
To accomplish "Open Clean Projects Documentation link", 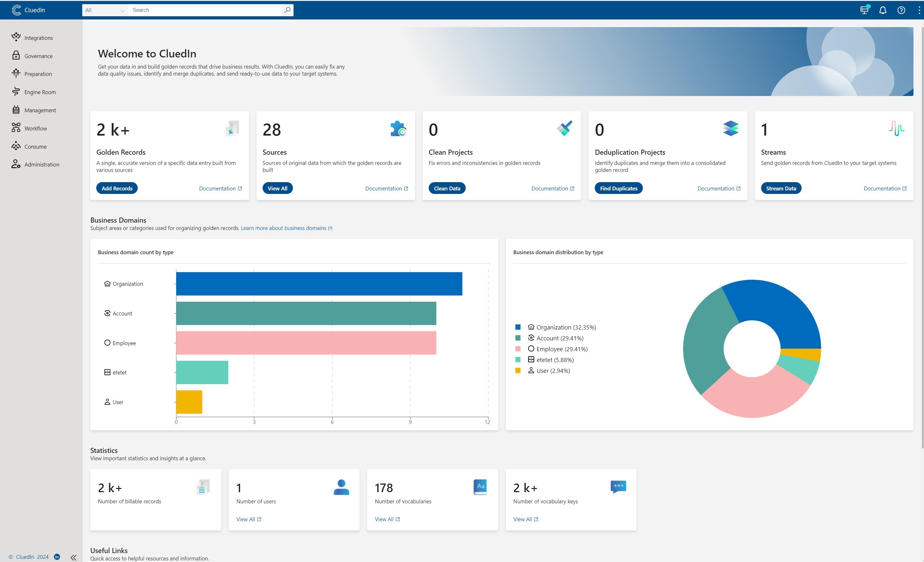I will click(x=553, y=188).
